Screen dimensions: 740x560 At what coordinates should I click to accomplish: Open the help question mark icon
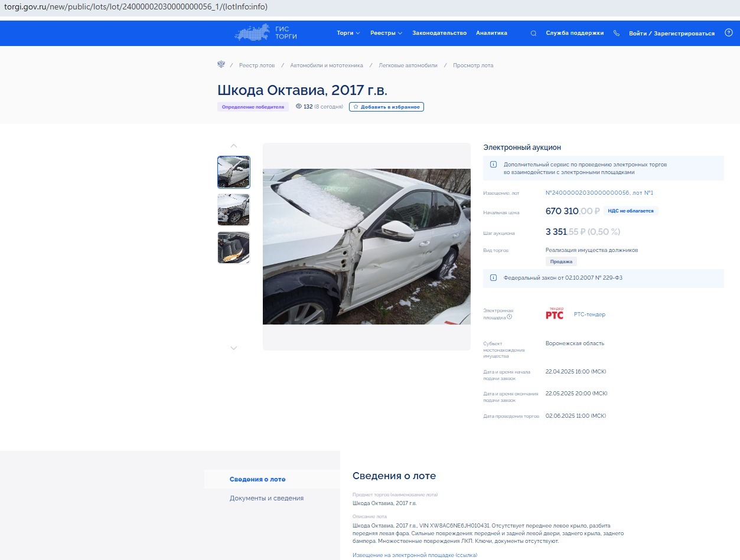tap(728, 33)
